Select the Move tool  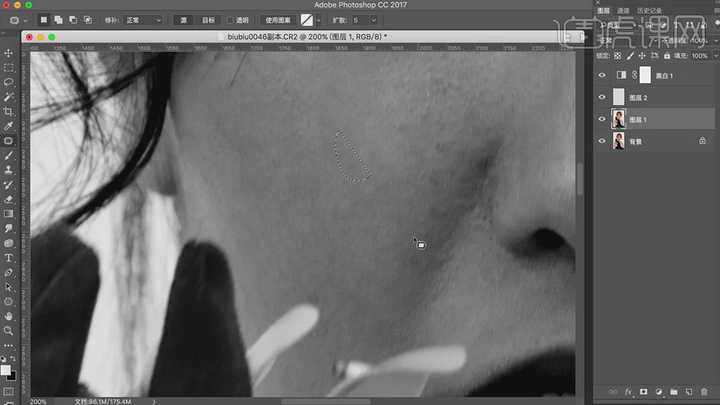pos(8,53)
